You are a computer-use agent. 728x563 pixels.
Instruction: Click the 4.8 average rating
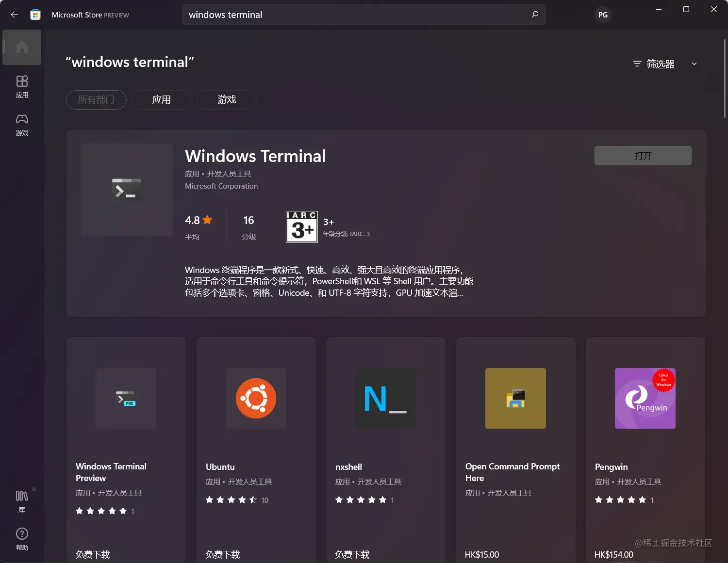tap(199, 220)
